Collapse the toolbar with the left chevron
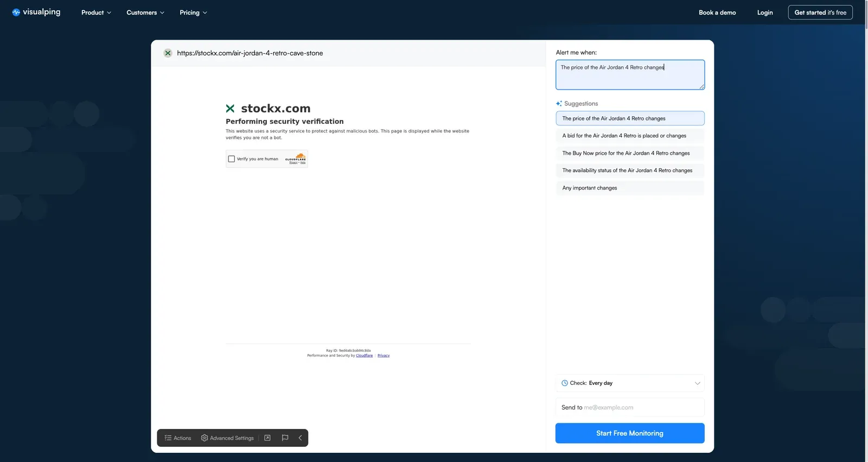Screen dimensions: 868x462 (x=300, y=438)
